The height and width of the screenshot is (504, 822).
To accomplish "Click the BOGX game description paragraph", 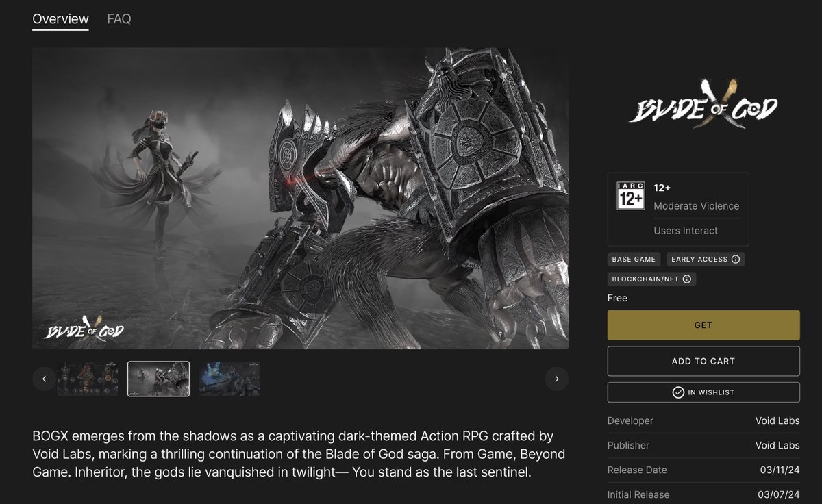I will click(x=299, y=454).
